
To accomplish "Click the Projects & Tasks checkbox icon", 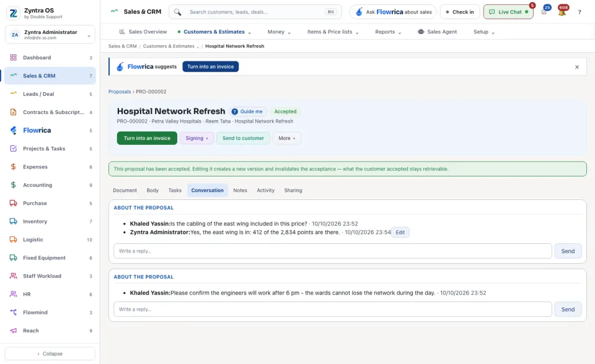I will pyautogui.click(x=13, y=149).
